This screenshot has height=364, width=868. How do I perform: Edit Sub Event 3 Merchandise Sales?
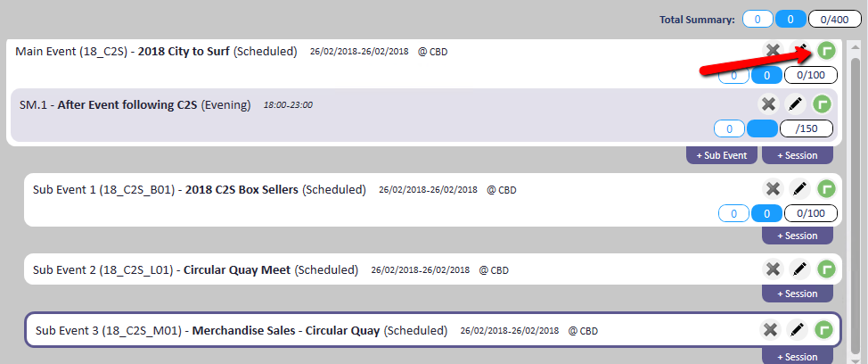[x=797, y=329]
